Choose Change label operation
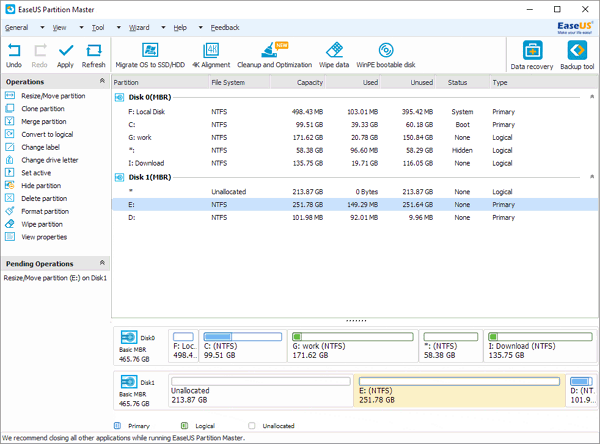600x444 pixels. pyautogui.click(x=33, y=147)
